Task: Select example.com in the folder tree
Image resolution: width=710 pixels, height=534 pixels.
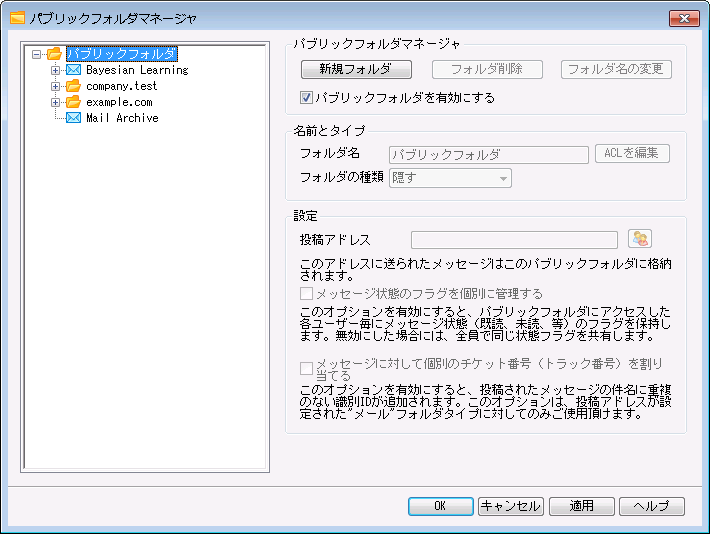Action: 117,102
